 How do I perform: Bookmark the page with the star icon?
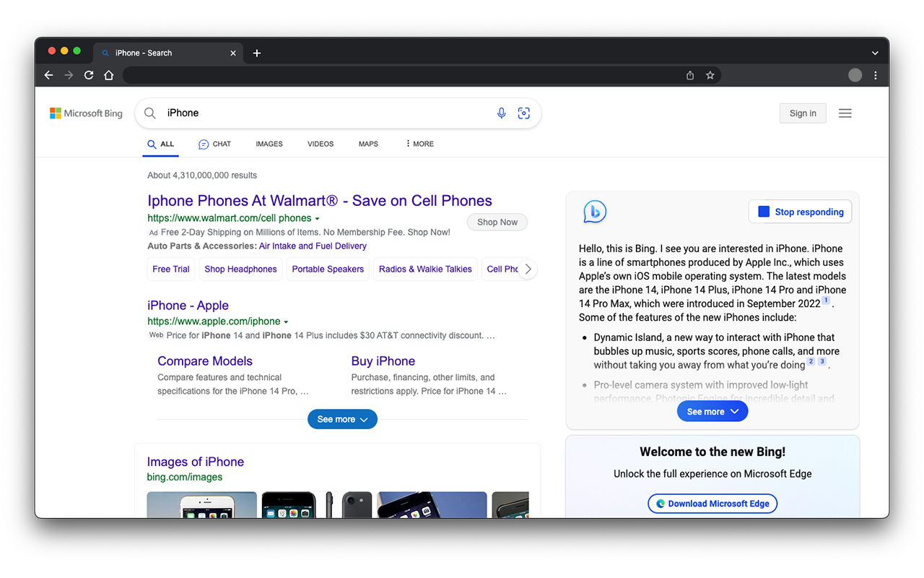(710, 74)
